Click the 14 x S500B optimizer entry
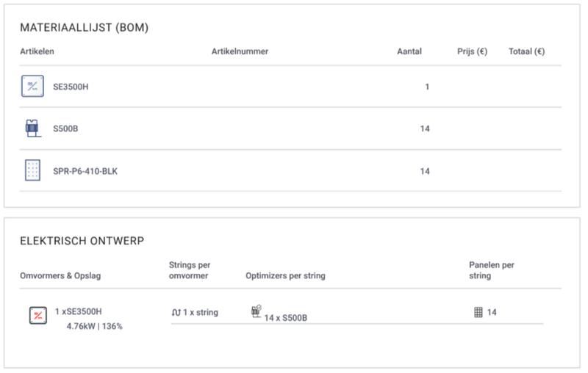 (x=285, y=318)
